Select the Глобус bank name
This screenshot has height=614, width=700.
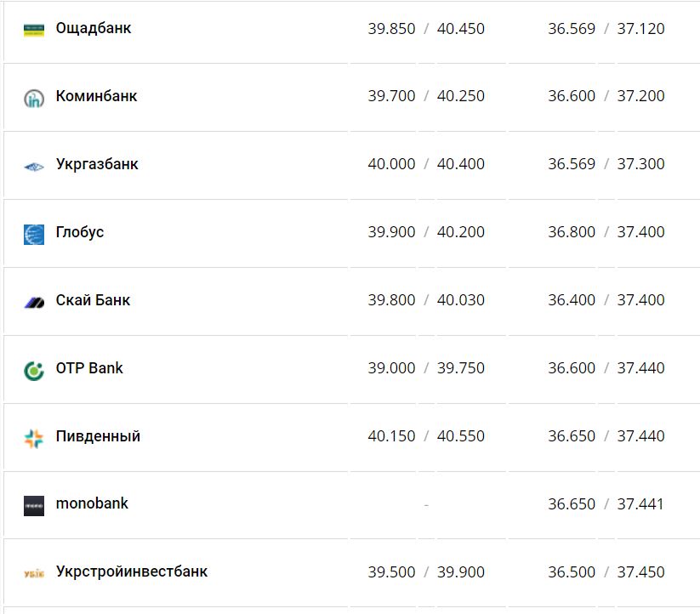coord(80,232)
